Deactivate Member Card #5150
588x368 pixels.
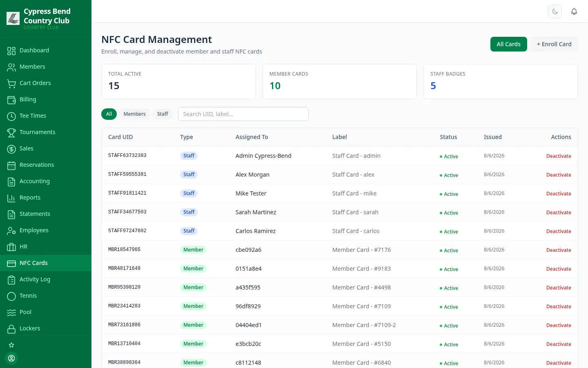[559, 344]
